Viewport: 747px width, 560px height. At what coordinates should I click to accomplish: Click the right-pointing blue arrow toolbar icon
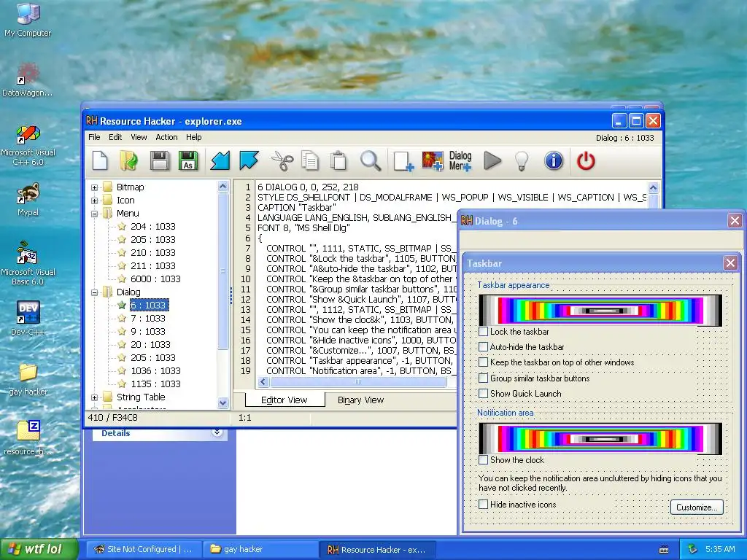(x=249, y=160)
